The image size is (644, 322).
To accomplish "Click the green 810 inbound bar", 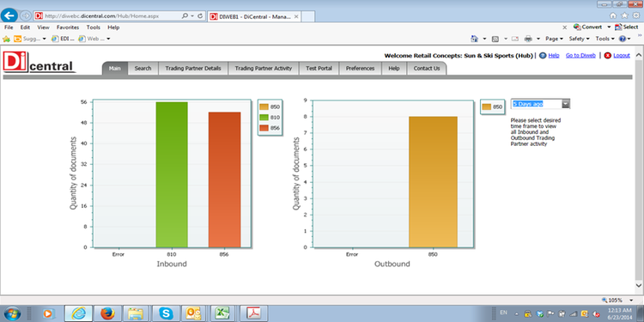I will pos(172,174).
